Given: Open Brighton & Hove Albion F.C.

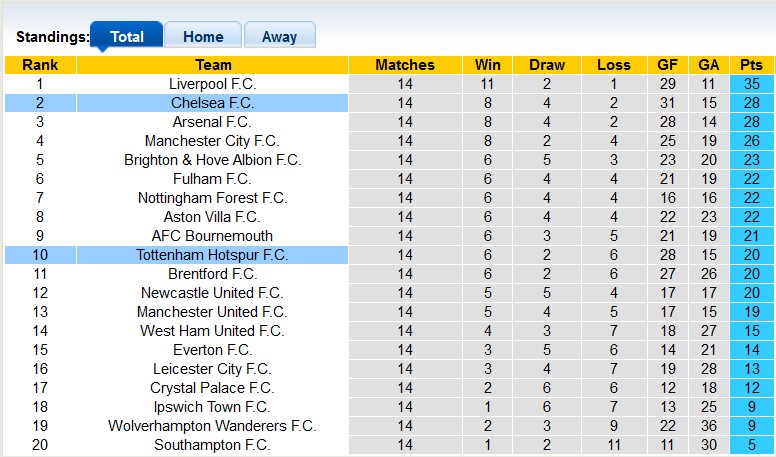Looking at the screenshot, I should point(212,160).
